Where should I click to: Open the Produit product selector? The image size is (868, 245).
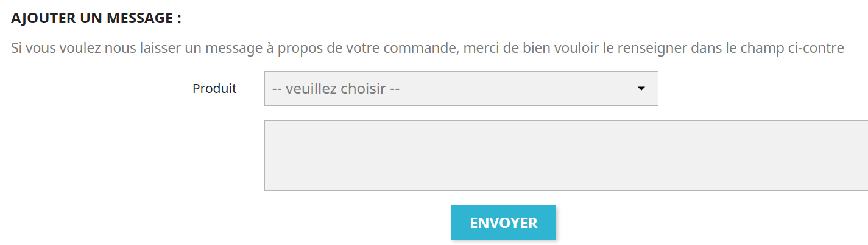coord(460,89)
